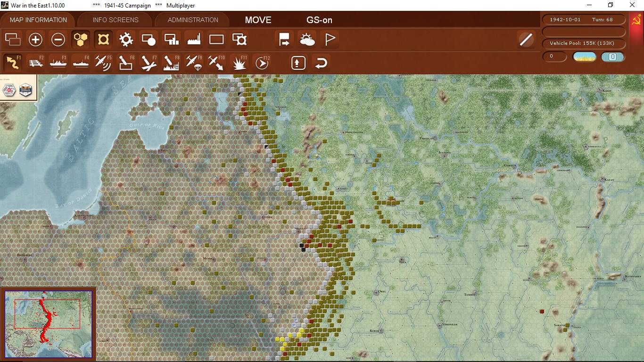Click the rectangle with circle map icon
644x362 pixels.
[x=149, y=39]
